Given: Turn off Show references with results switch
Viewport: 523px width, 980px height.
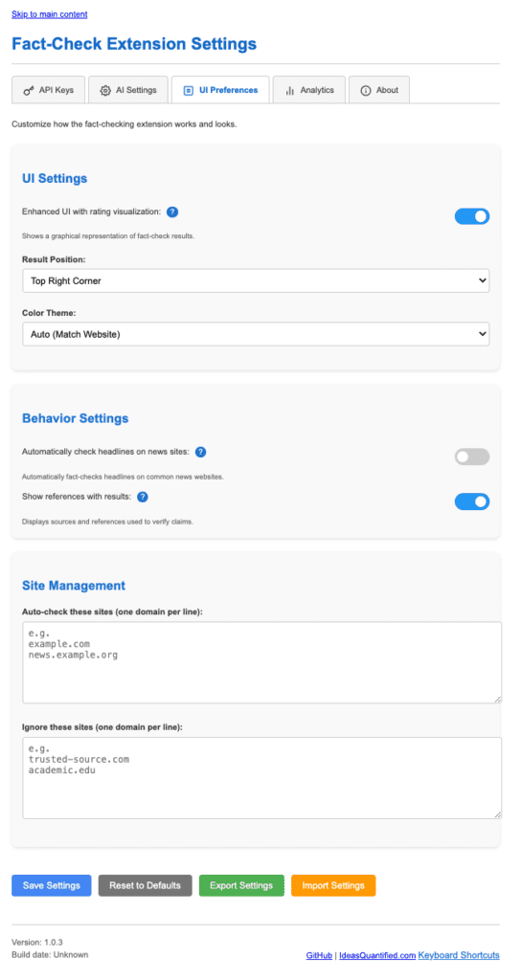Looking at the screenshot, I should (x=471, y=501).
